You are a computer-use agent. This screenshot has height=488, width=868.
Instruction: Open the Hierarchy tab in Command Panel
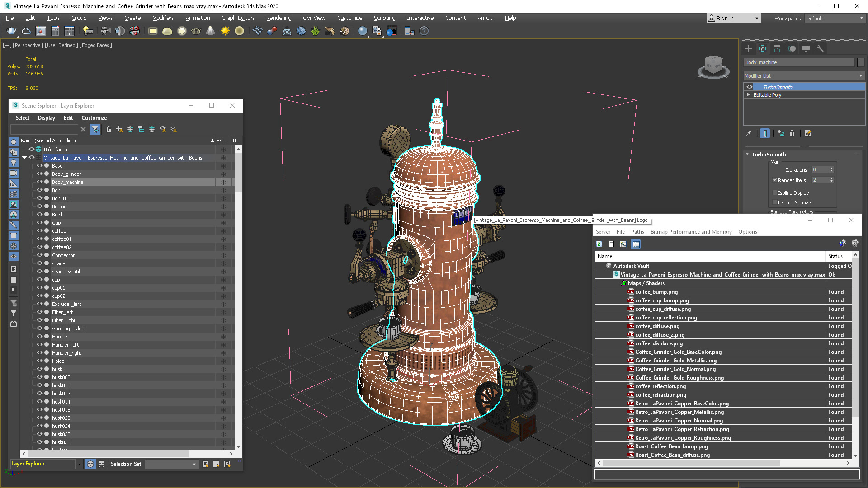(777, 49)
